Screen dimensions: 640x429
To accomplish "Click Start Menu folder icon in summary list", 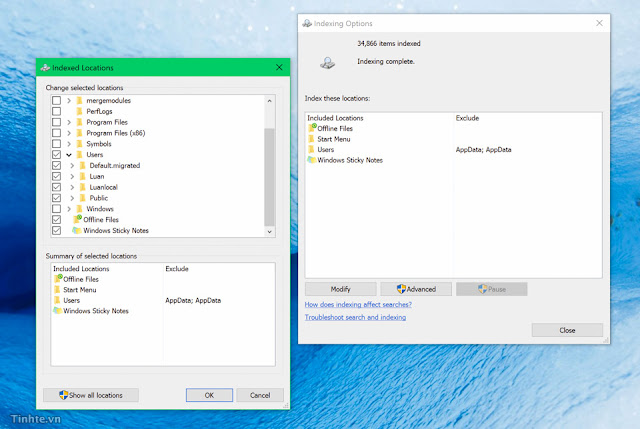I will coord(57,289).
